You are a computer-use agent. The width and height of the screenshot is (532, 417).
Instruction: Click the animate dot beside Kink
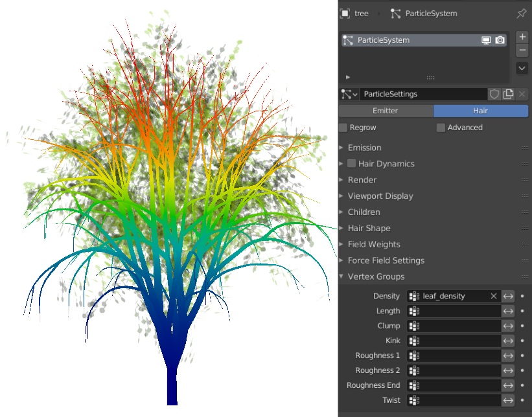click(522, 341)
